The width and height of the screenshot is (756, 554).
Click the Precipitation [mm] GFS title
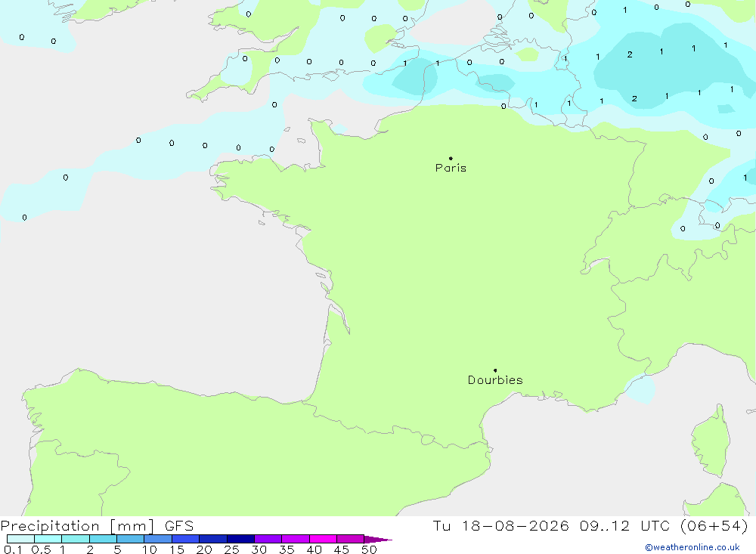tap(97, 526)
